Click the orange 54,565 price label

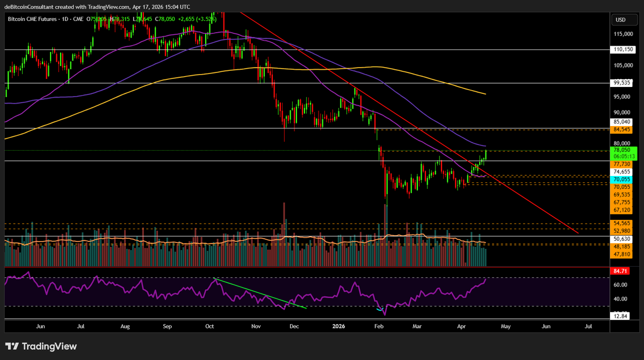[622, 224]
